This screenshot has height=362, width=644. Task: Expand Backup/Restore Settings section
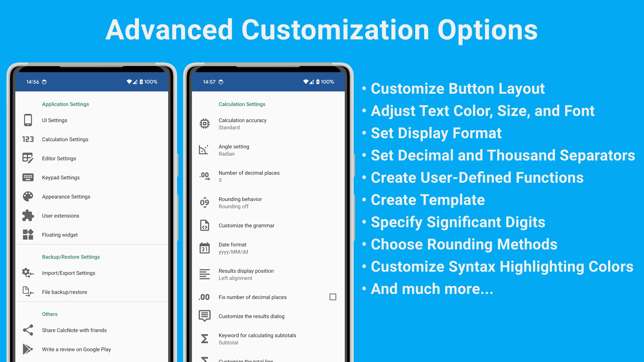70,256
